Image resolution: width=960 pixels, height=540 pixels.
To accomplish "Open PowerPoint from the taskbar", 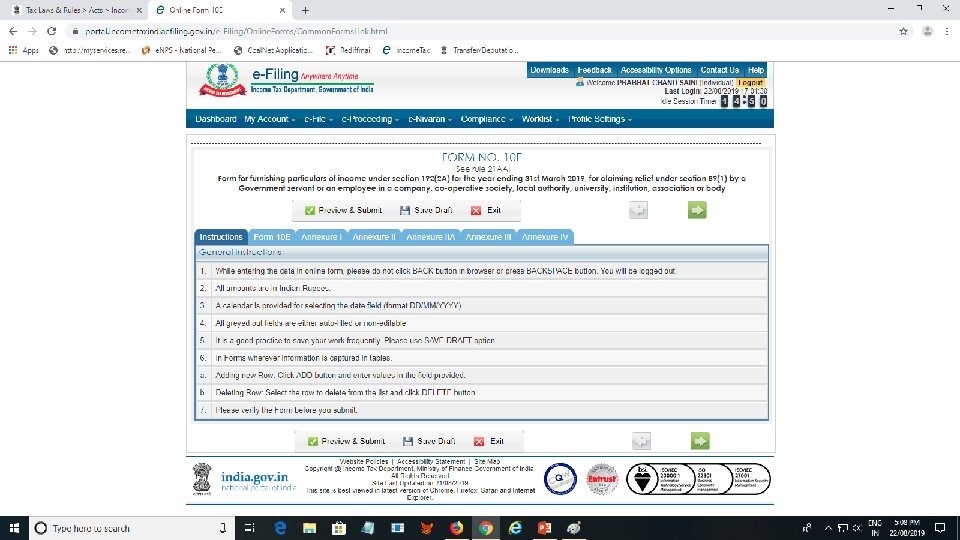I will click(544, 528).
